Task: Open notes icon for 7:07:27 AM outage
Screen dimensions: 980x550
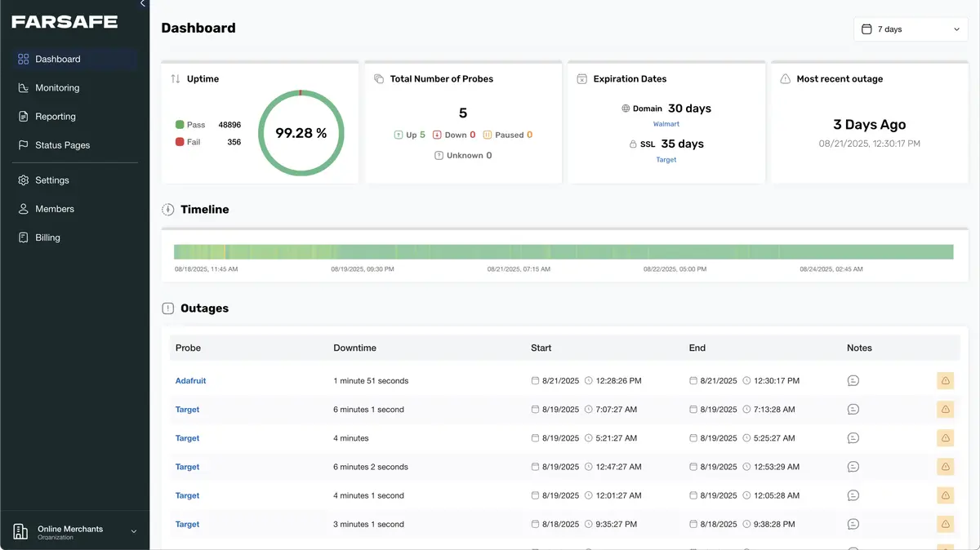Action: 853,410
